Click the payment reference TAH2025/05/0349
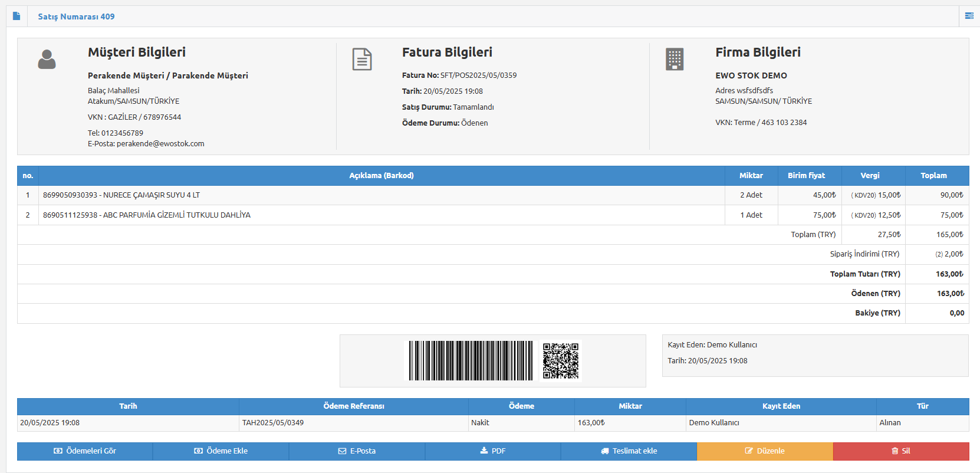This screenshot has height=473, width=980. pos(273,423)
